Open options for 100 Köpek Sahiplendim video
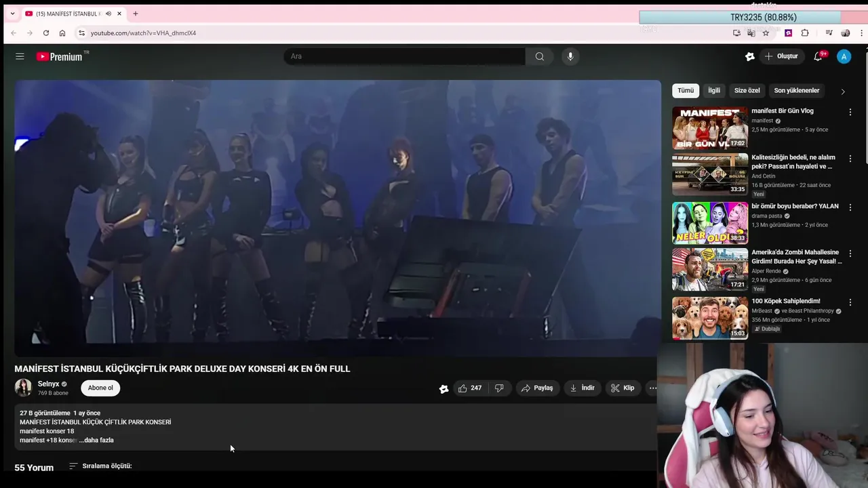Viewport: 868px width, 488px height. tap(850, 302)
